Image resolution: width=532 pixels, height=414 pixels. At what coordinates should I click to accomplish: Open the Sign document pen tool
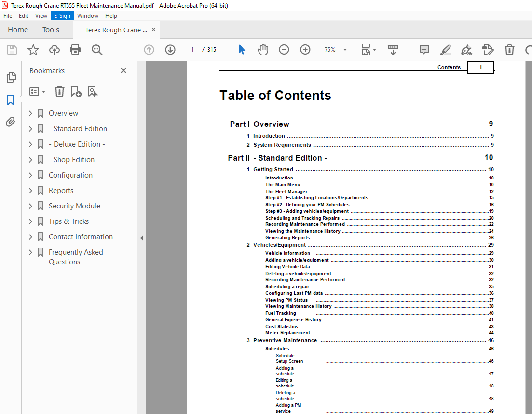pos(466,50)
